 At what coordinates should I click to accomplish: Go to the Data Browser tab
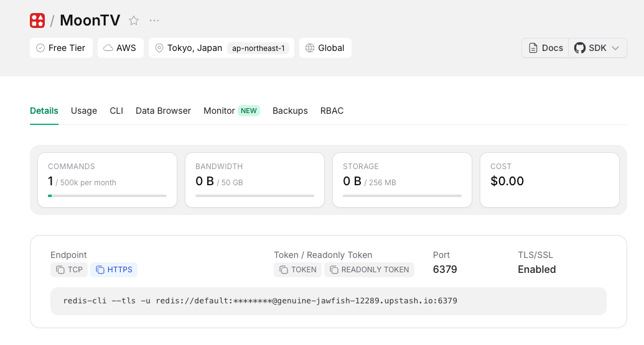coord(163,111)
